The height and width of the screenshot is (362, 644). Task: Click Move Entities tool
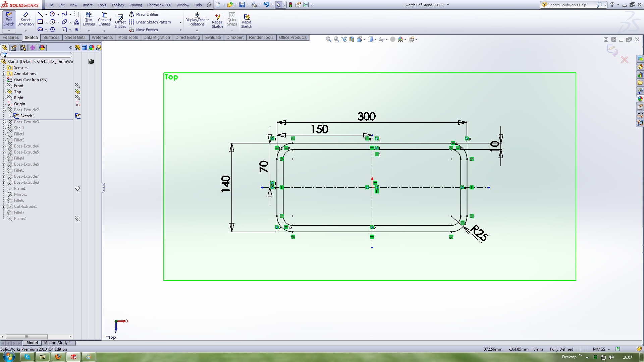pos(144,30)
